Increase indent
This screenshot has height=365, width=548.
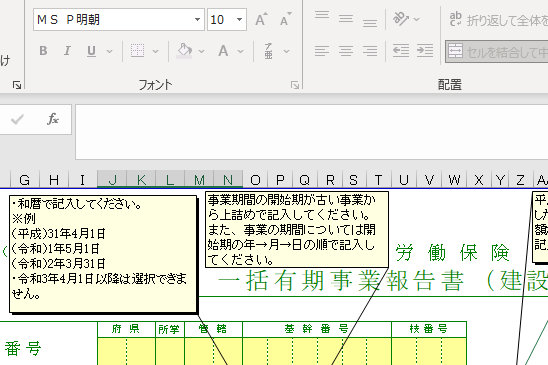click(x=425, y=51)
